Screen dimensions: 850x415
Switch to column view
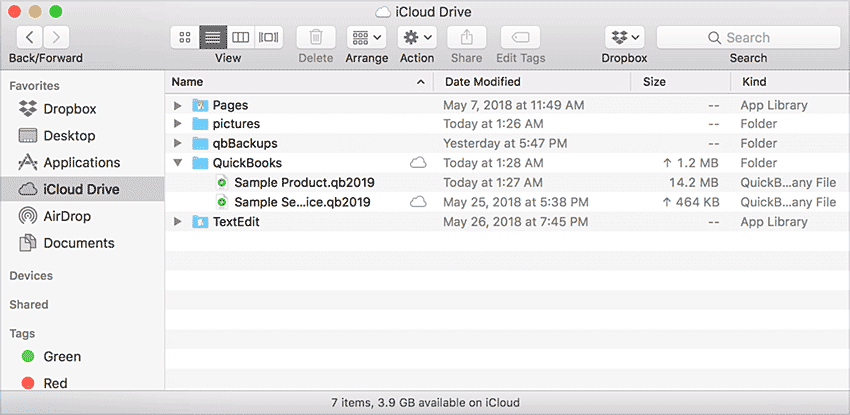click(241, 37)
